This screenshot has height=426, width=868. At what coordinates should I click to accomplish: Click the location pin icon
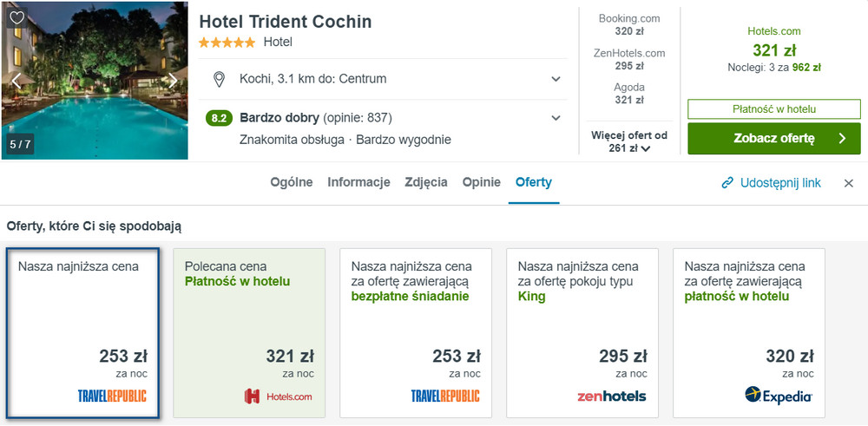click(x=220, y=80)
